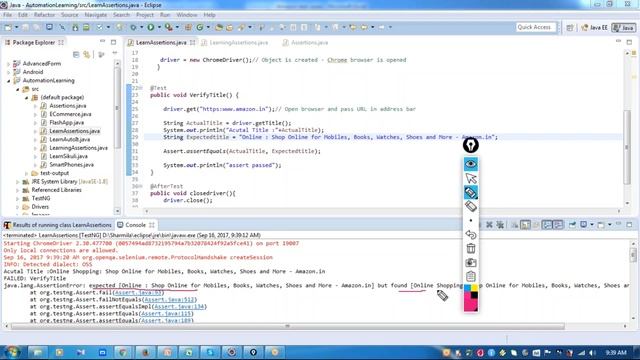
Task: Switch to LearningAssertions.java editor tab
Action: [x=239, y=42]
